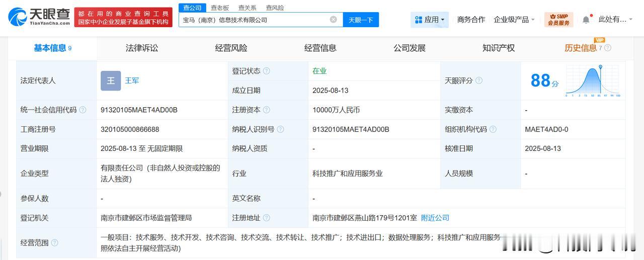
Task: Click credit code 91320105MAET4AD00B in 统一社会信用代码 row
Action: pyautogui.click(x=139, y=110)
